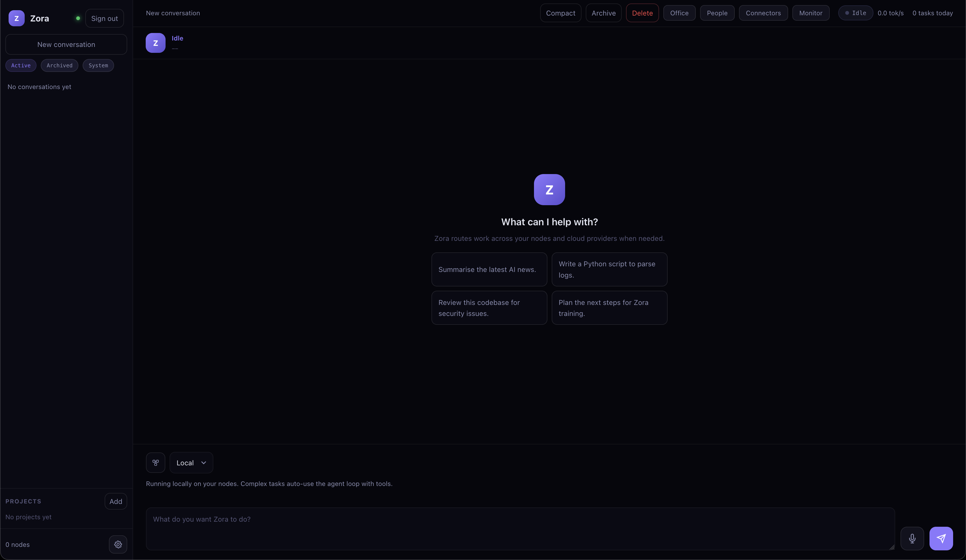The height and width of the screenshot is (560, 966).
Task: Click the large Z avatar in the center
Action: point(549,189)
